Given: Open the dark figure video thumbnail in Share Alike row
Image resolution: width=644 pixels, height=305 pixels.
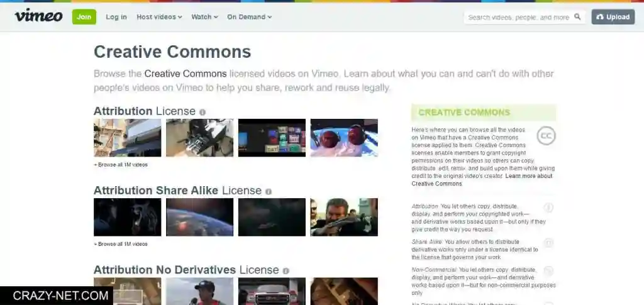Looking at the screenshot, I should 127,217.
